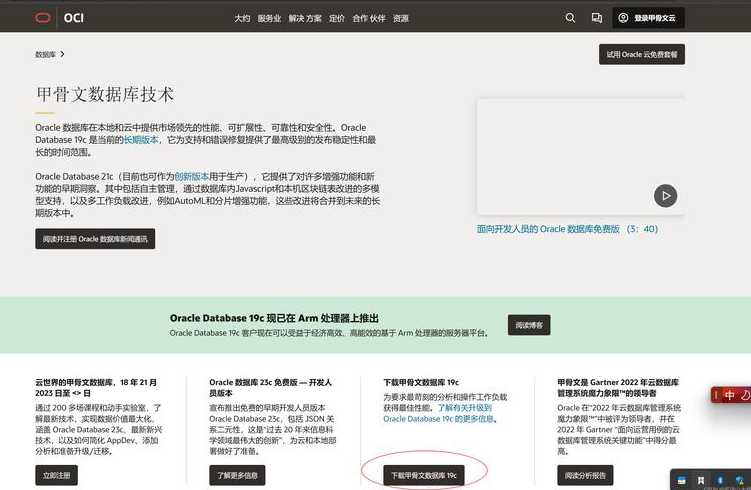This screenshot has width=751, height=490.
Task: Click the 下载甲骨文数据库 19c card title
Action: pos(421,382)
